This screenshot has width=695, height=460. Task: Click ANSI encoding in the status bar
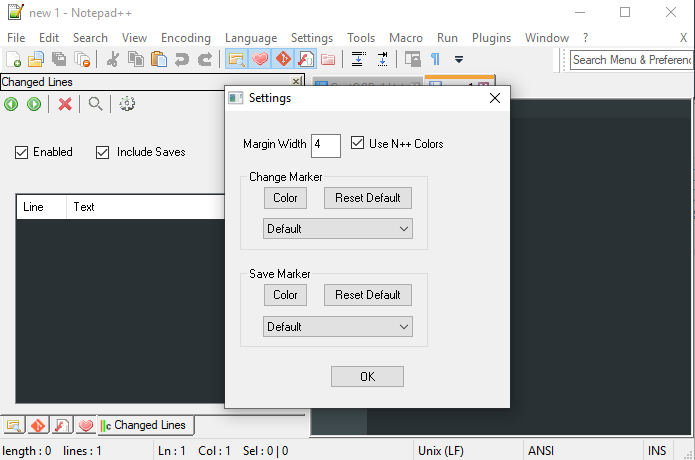click(x=541, y=451)
